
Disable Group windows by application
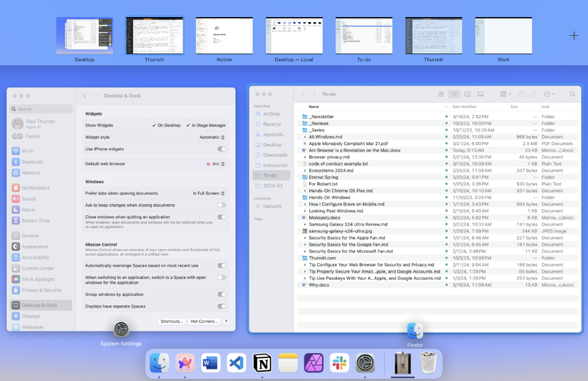coord(222,294)
